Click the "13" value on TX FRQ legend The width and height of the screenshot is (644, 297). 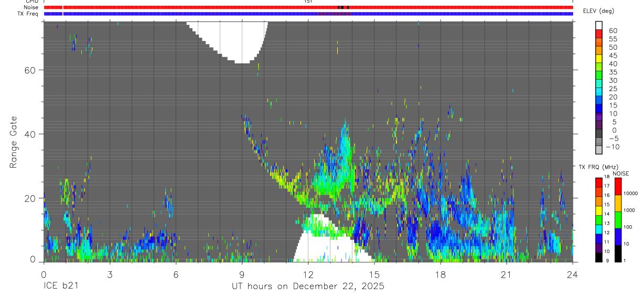(607, 223)
